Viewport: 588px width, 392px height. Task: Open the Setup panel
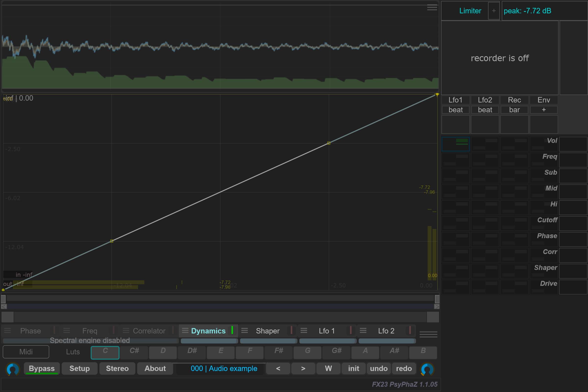click(79, 368)
